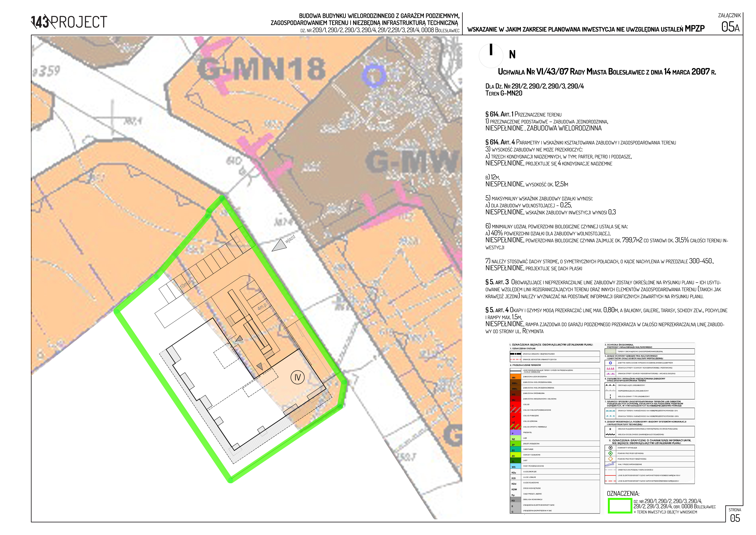This screenshot has height=535, width=756.
Task: Click header 'Wskazanie w jakim zakresie planowana inwestycja'
Action: (x=586, y=29)
